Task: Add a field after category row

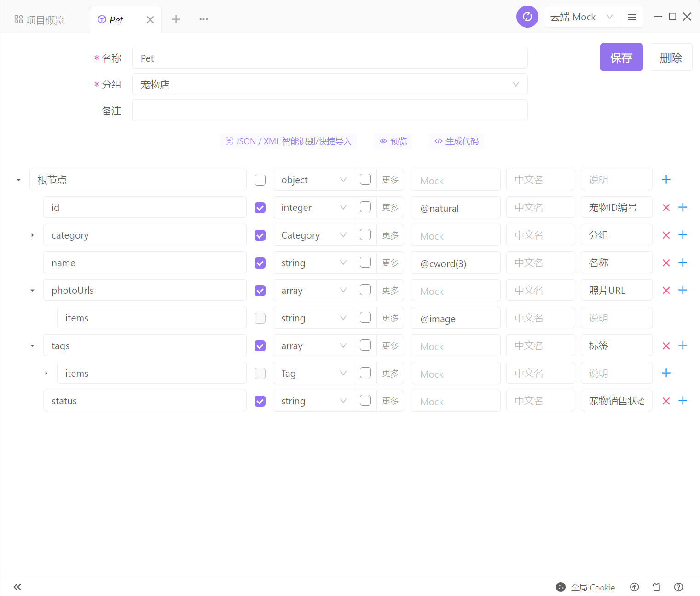Action: [x=683, y=235]
